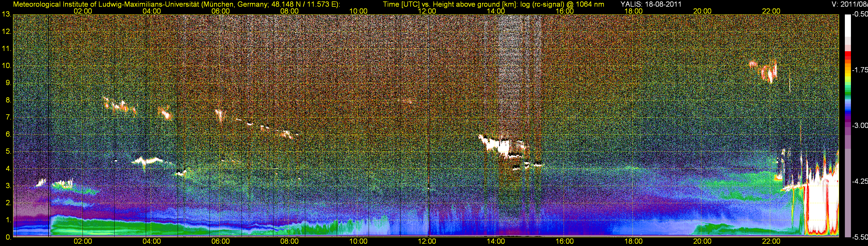Select the 22:00 tick label on the bottom axis
This screenshot has height=246, width=868.
point(771,241)
